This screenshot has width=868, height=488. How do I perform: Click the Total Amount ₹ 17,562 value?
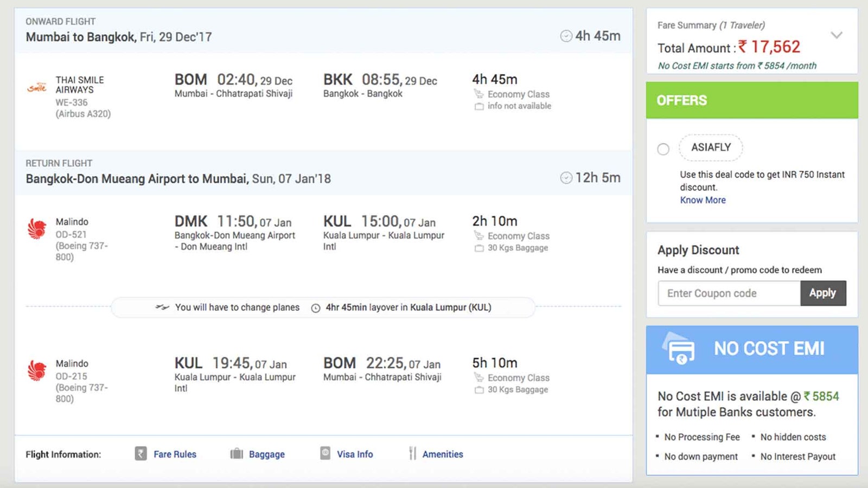769,47
